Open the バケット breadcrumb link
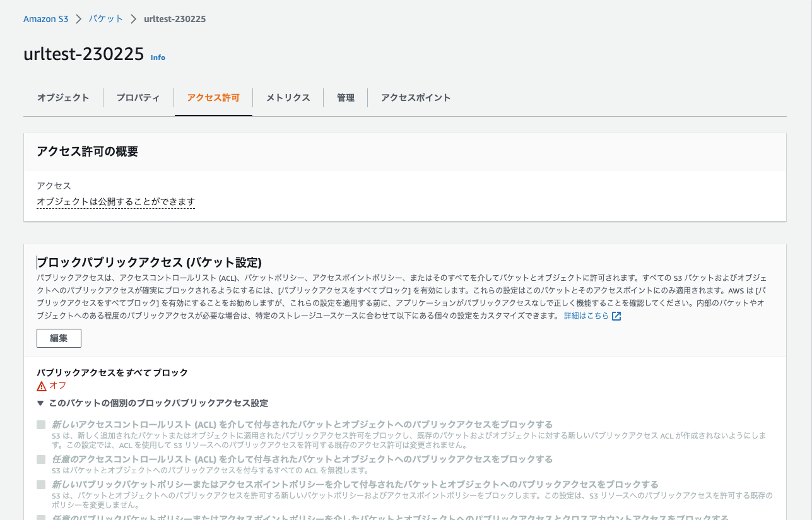Screen dimensions: 812x520 [105, 19]
